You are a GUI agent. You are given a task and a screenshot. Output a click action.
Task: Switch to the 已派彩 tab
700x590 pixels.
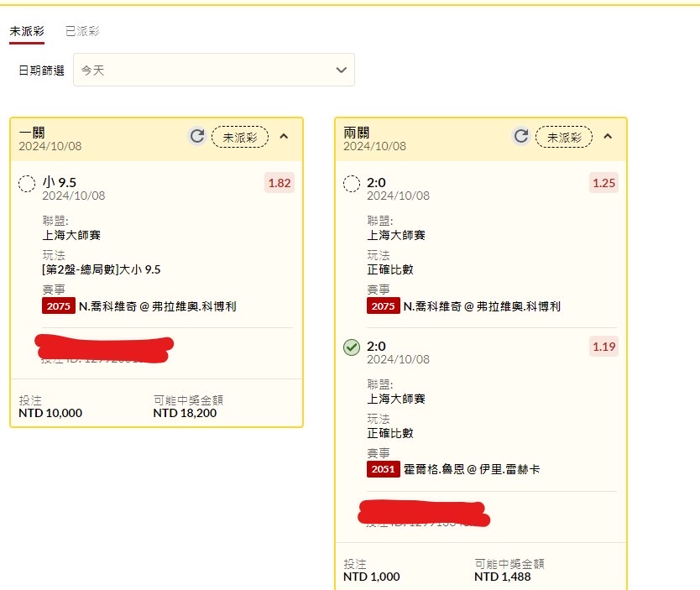[82, 31]
